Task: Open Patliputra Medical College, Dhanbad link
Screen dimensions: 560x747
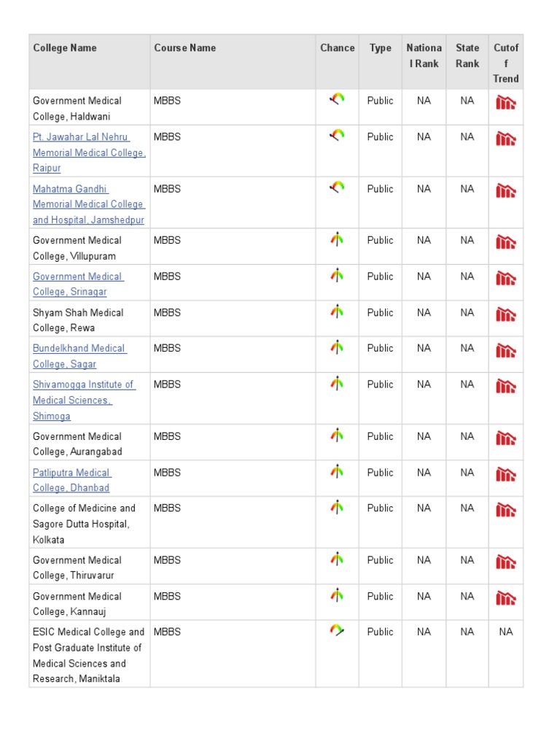Action: (x=72, y=480)
